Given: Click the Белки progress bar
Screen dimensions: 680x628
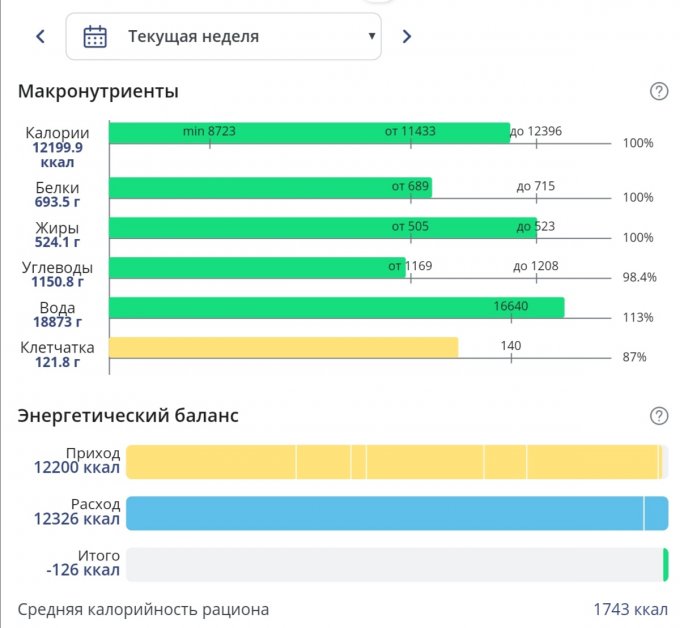Looking at the screenshot, I should point(270,188).
